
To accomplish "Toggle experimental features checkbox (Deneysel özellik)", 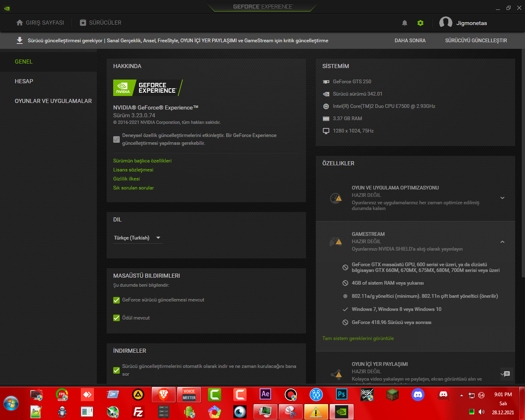I will (116, 139).
